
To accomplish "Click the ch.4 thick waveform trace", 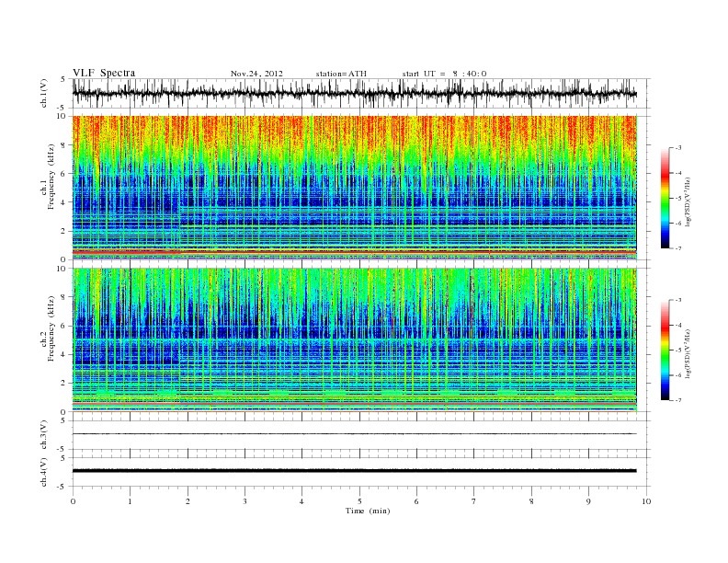I will 354,471.
